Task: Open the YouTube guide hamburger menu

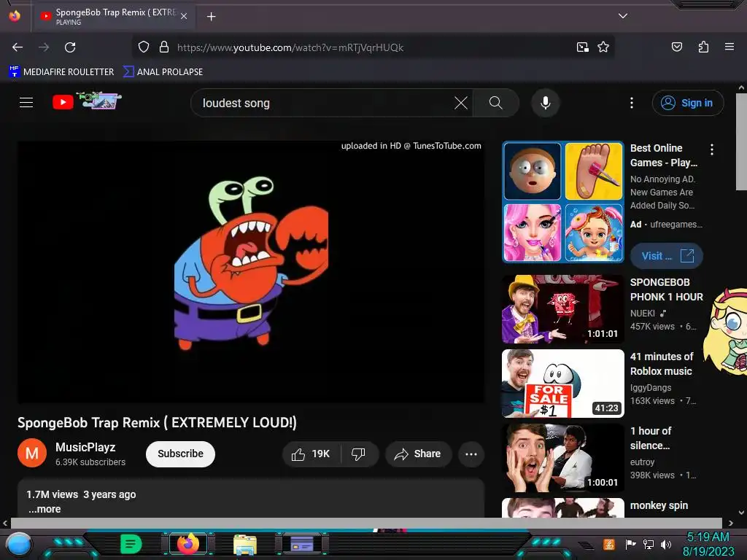Action: click(26, 102)
